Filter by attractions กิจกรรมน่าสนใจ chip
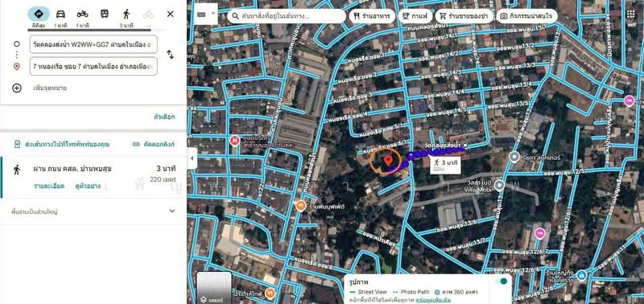644x304 pixels. point(527,16)
